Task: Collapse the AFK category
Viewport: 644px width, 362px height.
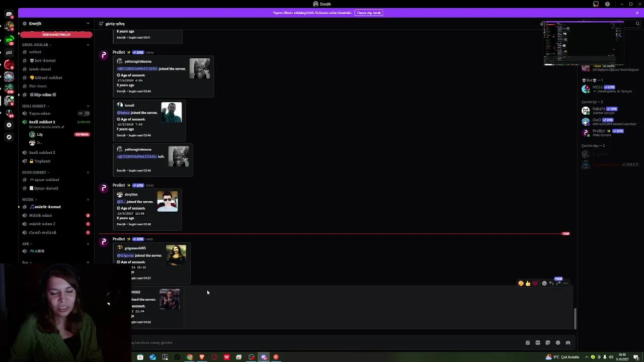Action: (26, 244)
